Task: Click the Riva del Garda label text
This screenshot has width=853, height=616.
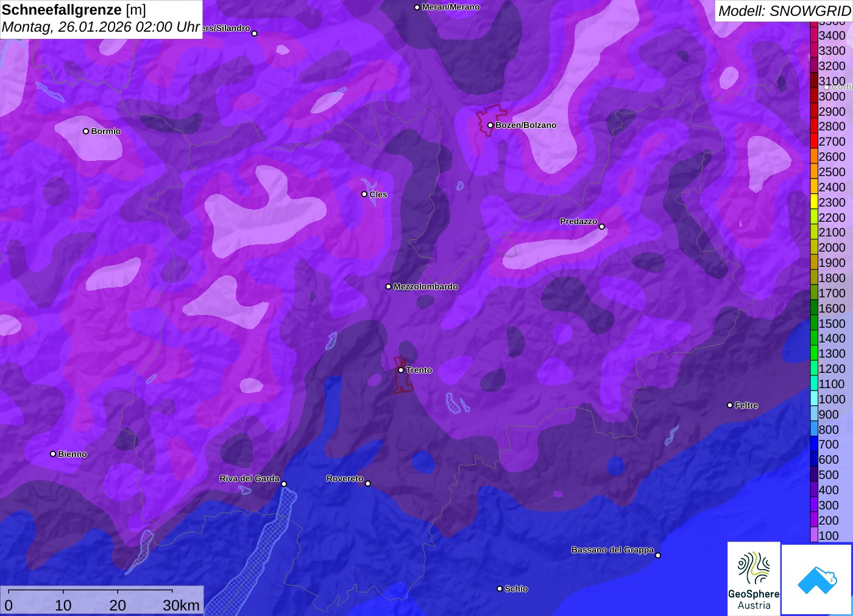Action: pyautogui.click(x=249, y=478)
